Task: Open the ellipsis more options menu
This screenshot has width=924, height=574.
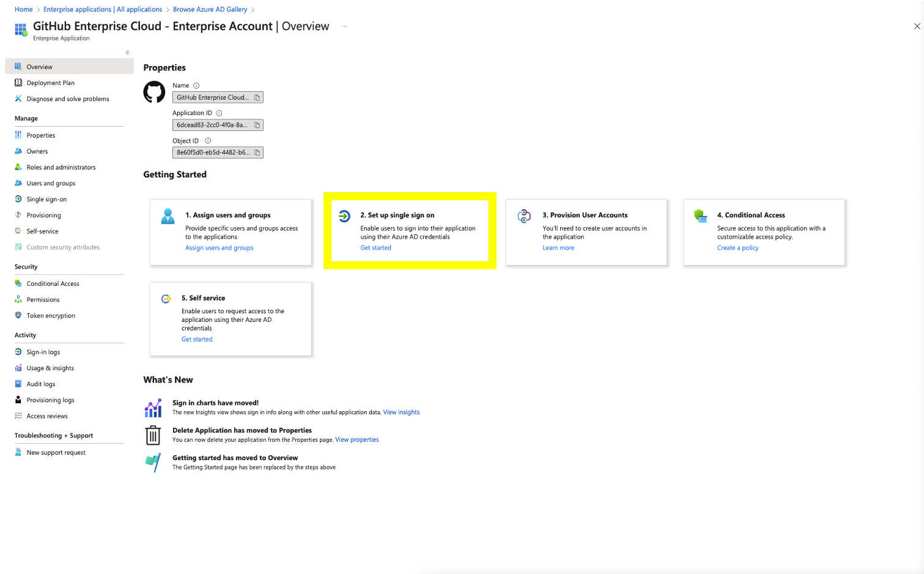Action: (x=345, y=26)
